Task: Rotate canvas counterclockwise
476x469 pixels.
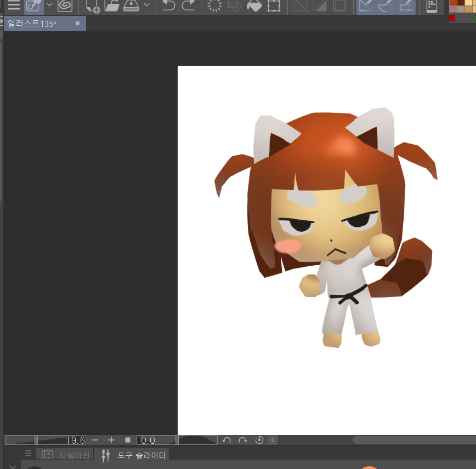Action: pyautogui.click(x=226, y=440)
